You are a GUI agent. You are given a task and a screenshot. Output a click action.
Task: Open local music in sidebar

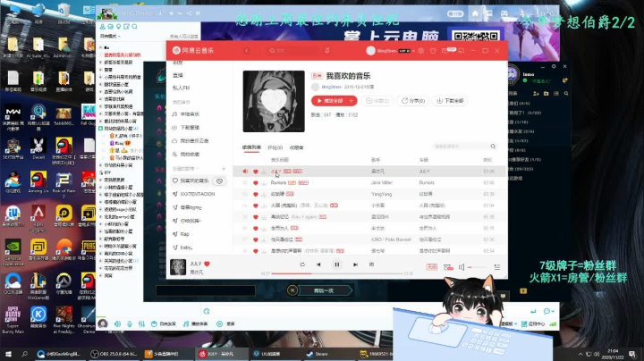point(186,114)
